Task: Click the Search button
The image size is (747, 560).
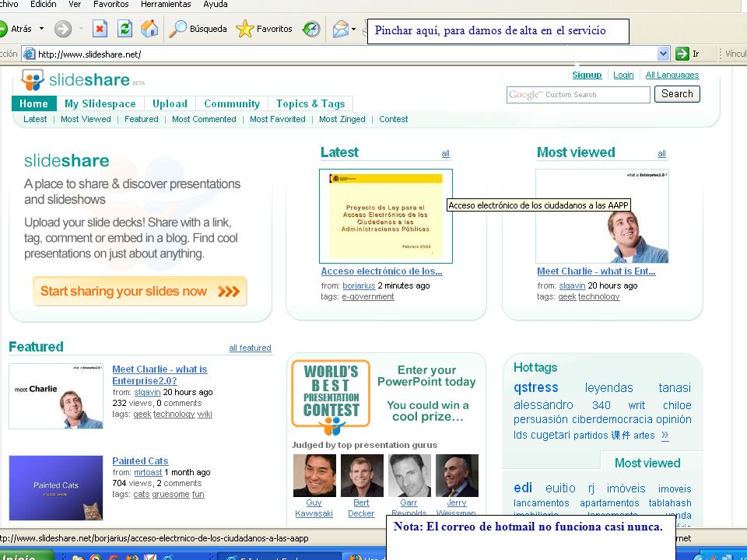Action: click(677, 94)
